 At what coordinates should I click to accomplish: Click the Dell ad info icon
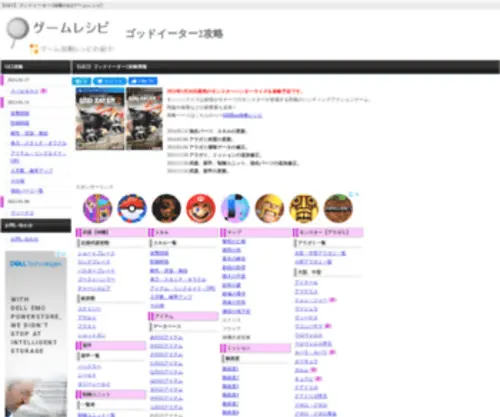[x=59, y=254]
